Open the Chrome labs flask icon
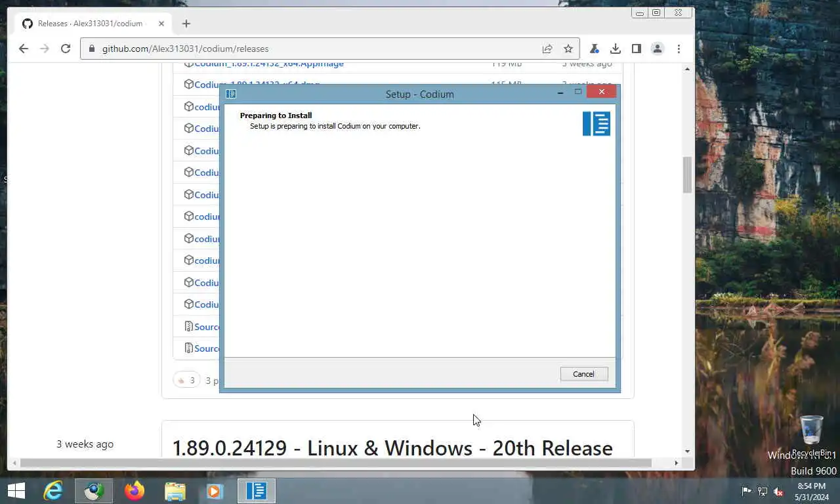 coord(594,49)
